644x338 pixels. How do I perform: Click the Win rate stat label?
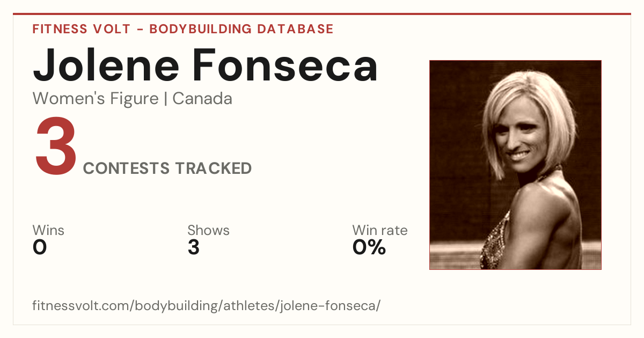click(380, 230)
